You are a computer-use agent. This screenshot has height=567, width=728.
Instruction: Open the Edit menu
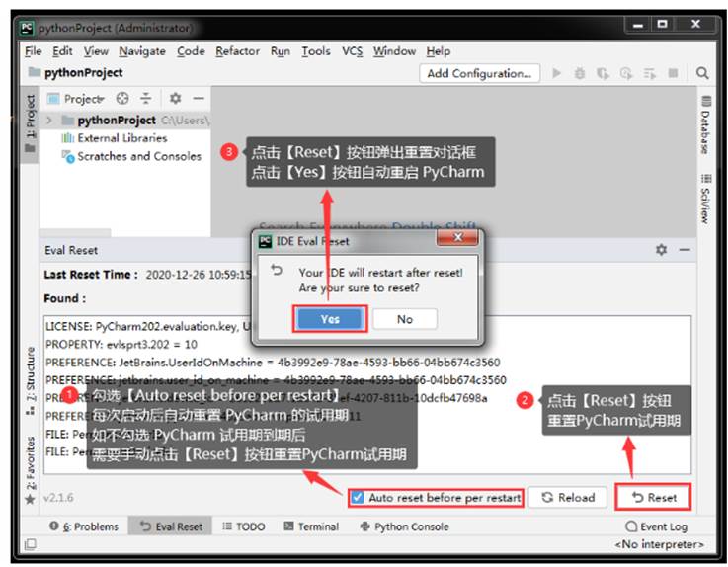point(62,51)
